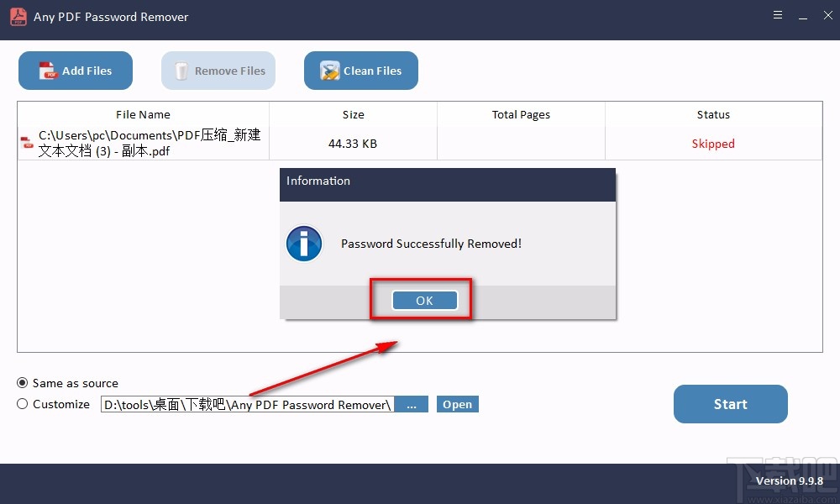The height and width of the screenshot is (504, 840).
Task: Click the information icon in the dialog
Action: [x=303, y=244]
